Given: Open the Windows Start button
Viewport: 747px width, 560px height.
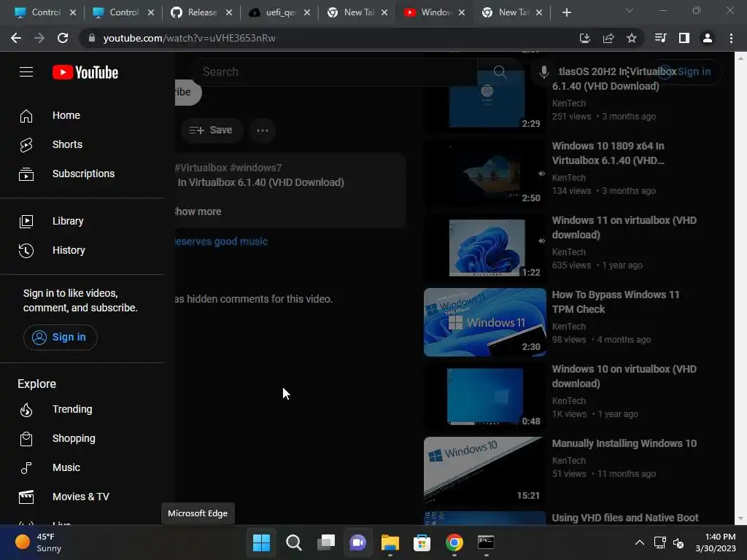Looking at the screenshot, I should tap(261, 542).
